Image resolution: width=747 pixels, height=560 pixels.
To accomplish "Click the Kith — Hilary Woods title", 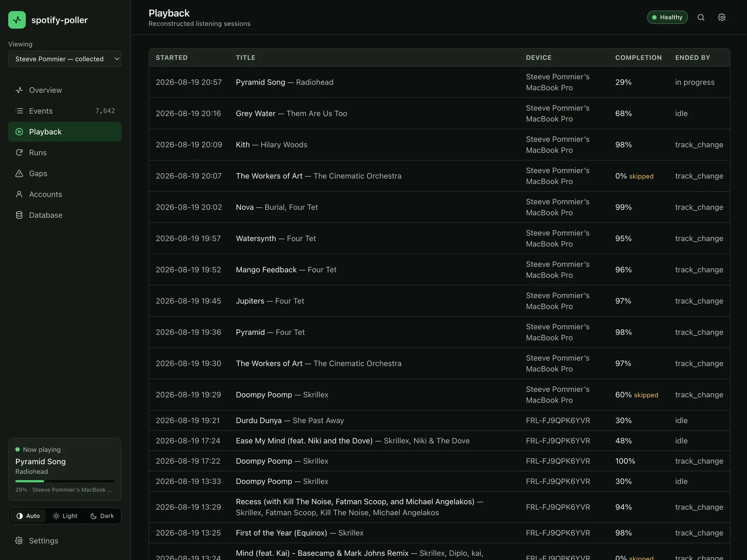I will pos(272,145).
